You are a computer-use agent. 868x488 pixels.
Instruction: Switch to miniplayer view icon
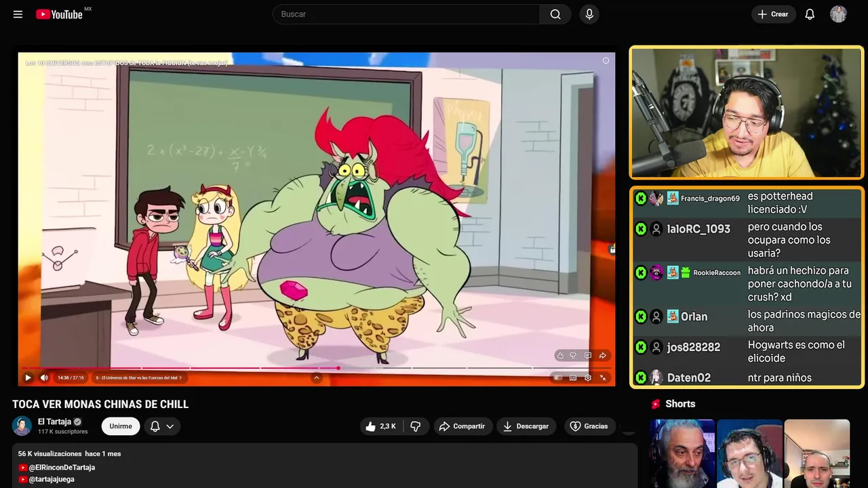573,378
